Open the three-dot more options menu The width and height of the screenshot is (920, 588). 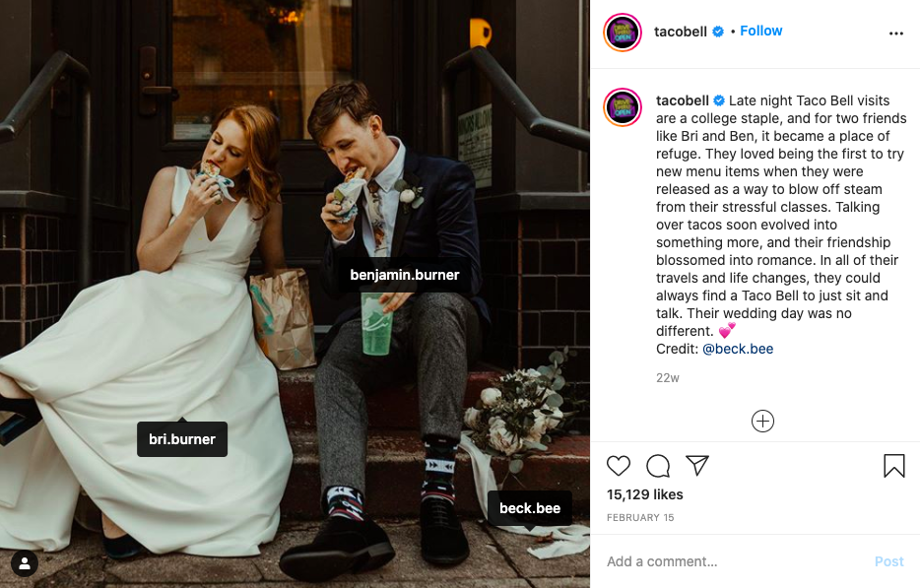tap(895, 33)
